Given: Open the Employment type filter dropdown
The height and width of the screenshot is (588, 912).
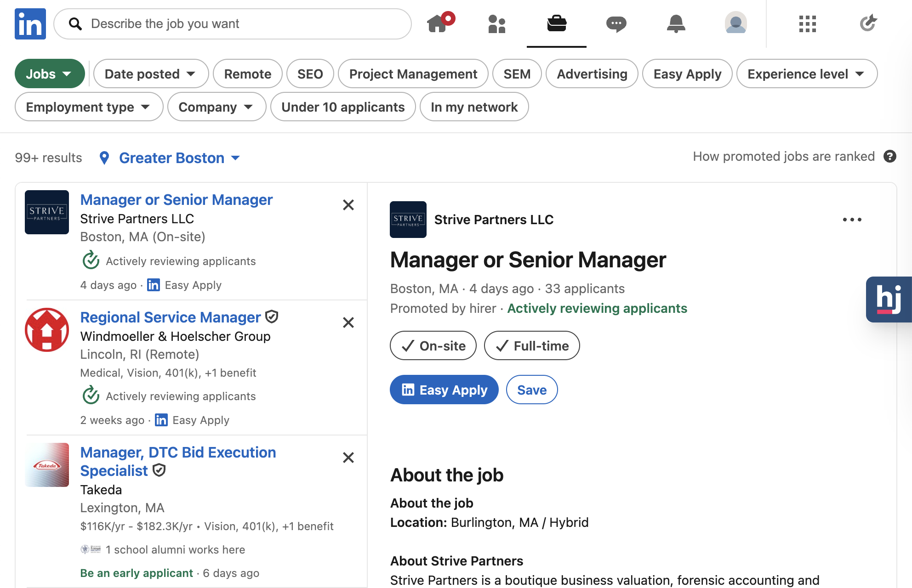Looking at the screenshot, I should tap(89, 107).
